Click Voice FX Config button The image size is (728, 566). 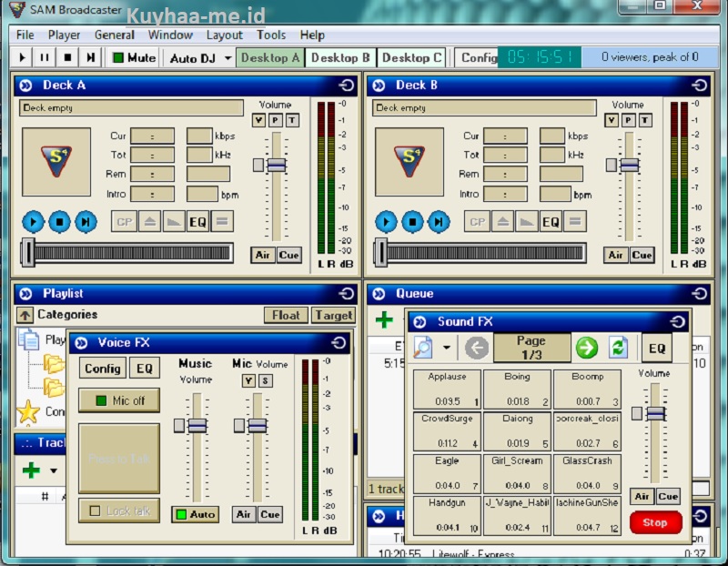[x=102, y=369]
